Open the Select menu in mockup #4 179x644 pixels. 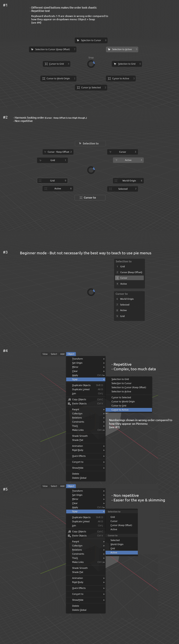[54, 354]
